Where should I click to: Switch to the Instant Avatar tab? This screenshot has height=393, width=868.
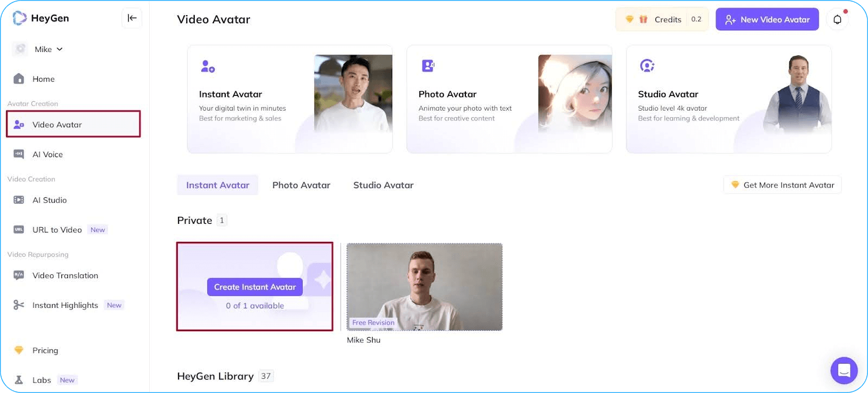(218, 185)
